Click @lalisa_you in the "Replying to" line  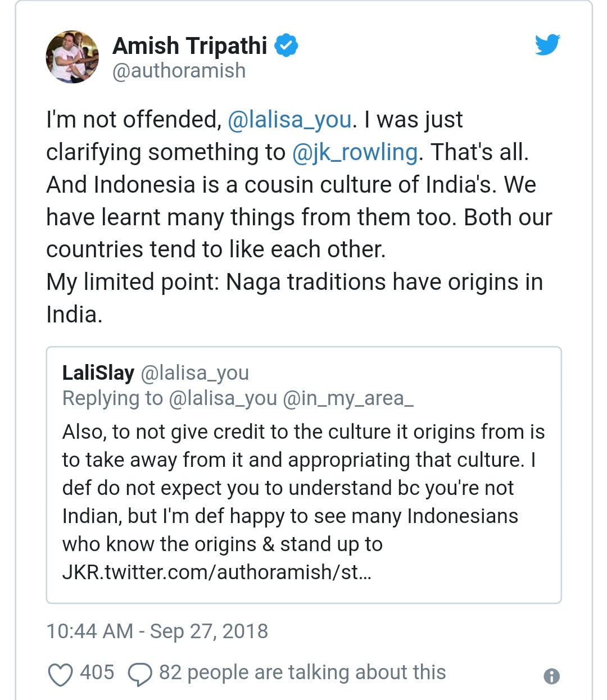(x=223, y=398)
